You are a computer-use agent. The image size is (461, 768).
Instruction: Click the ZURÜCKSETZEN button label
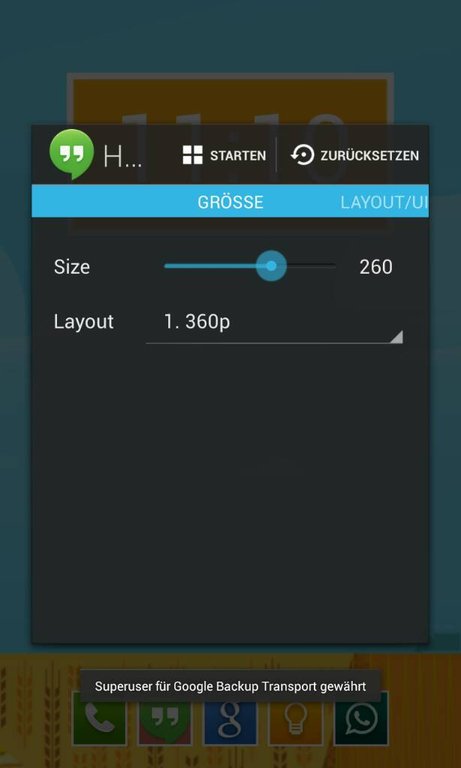pos(370,156)
